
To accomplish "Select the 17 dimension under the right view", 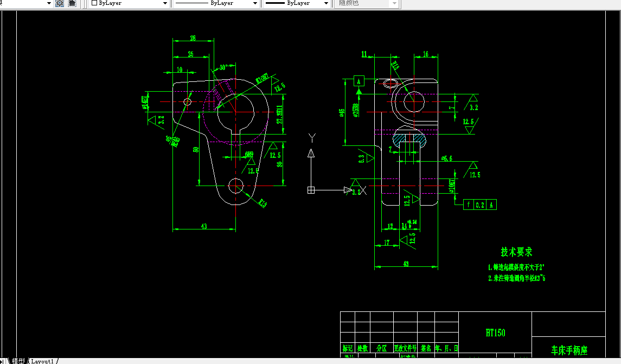I will (387, 242).
